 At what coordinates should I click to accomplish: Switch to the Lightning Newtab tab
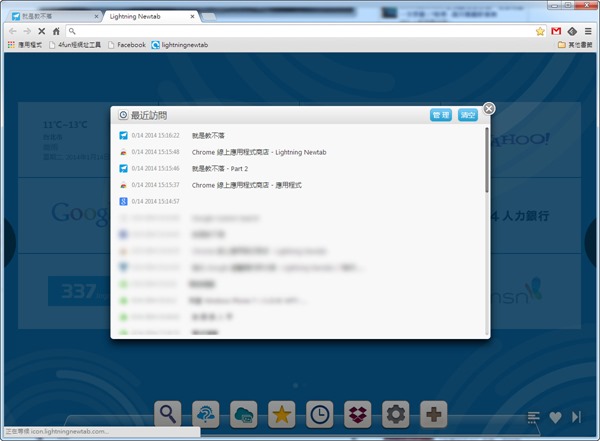point(149,16)
